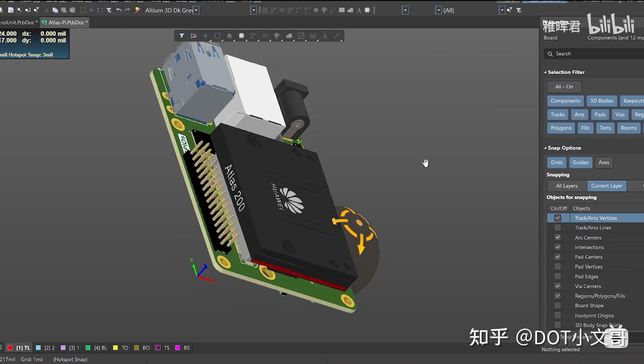Collapse the Snap Options section
This screenshot has width=644, height=364.
coord(545,148)
